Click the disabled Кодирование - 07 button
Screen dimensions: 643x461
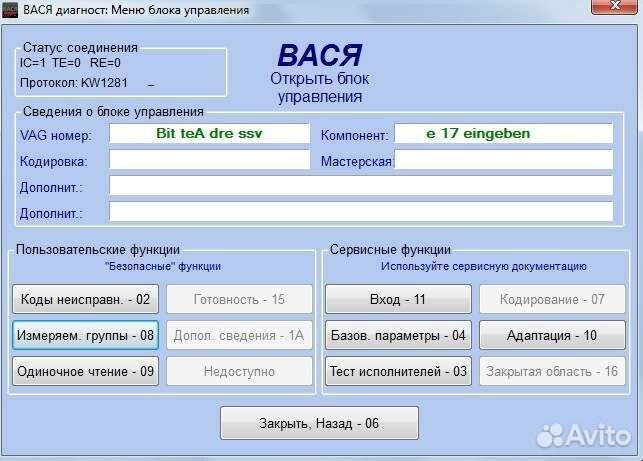(x=552, y=299)
